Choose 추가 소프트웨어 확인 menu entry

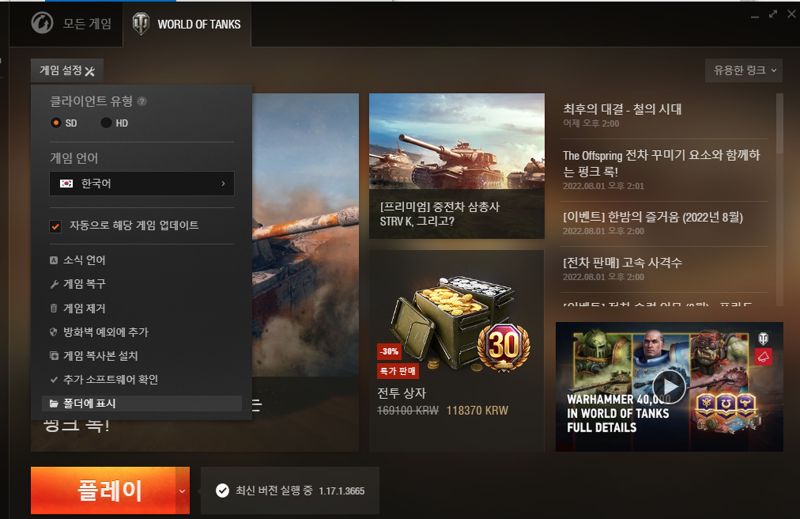point(142,380)
